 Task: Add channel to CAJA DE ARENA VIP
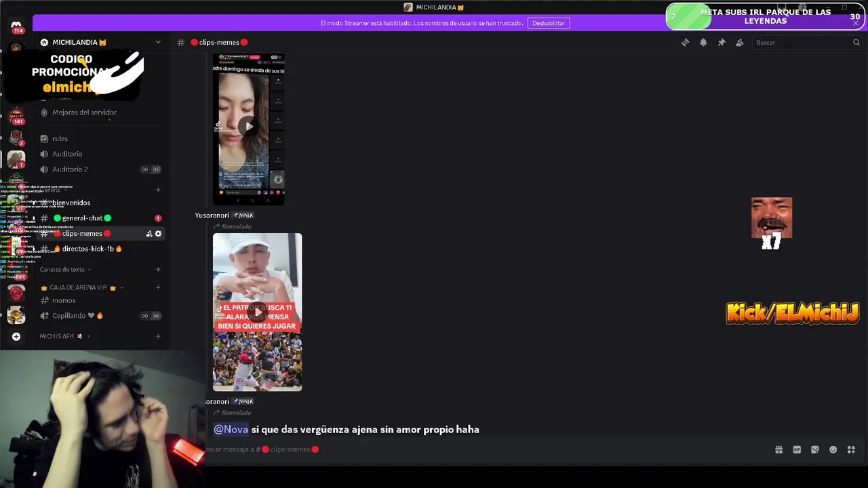[x=158, y=287]
